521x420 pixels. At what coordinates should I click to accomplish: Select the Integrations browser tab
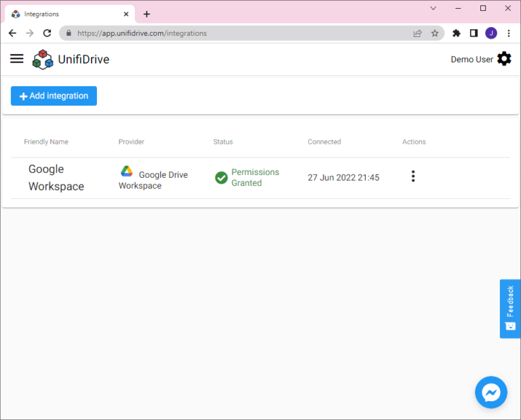[x=70, y=14]
